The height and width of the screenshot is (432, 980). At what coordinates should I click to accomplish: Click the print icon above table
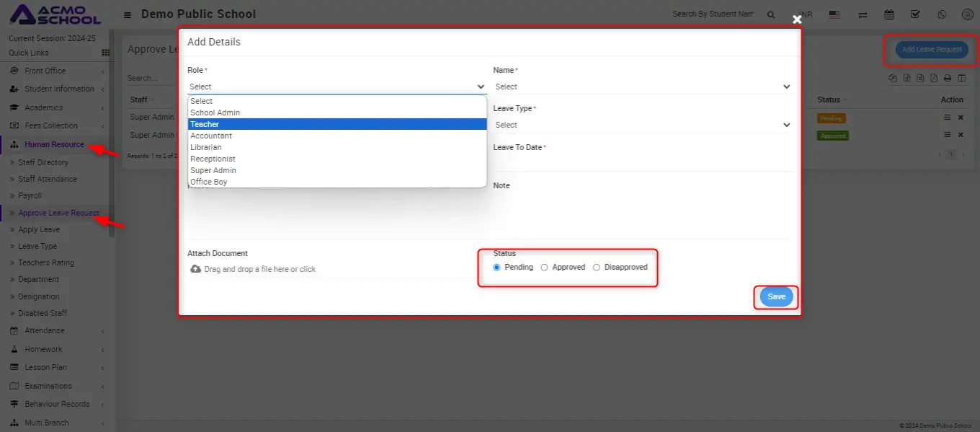pyautogui.click(x=948, y=79)
